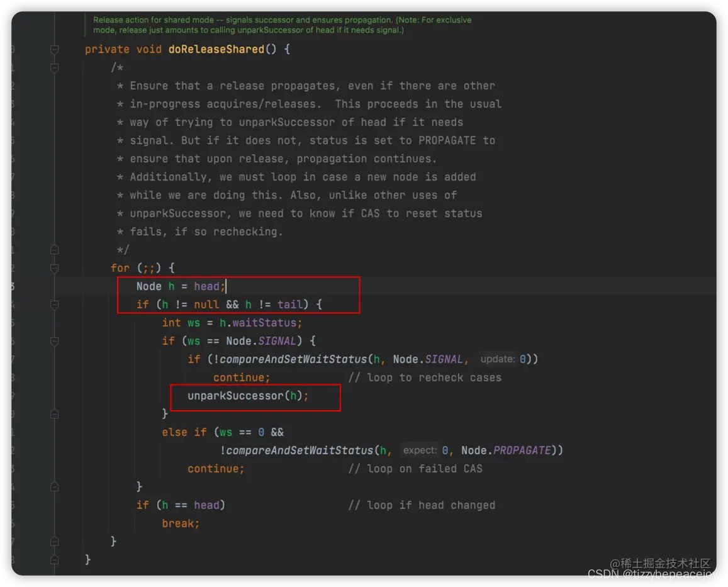
Task: Fold the comment at its closing */ marker
Action: click(x=54, y=250)
